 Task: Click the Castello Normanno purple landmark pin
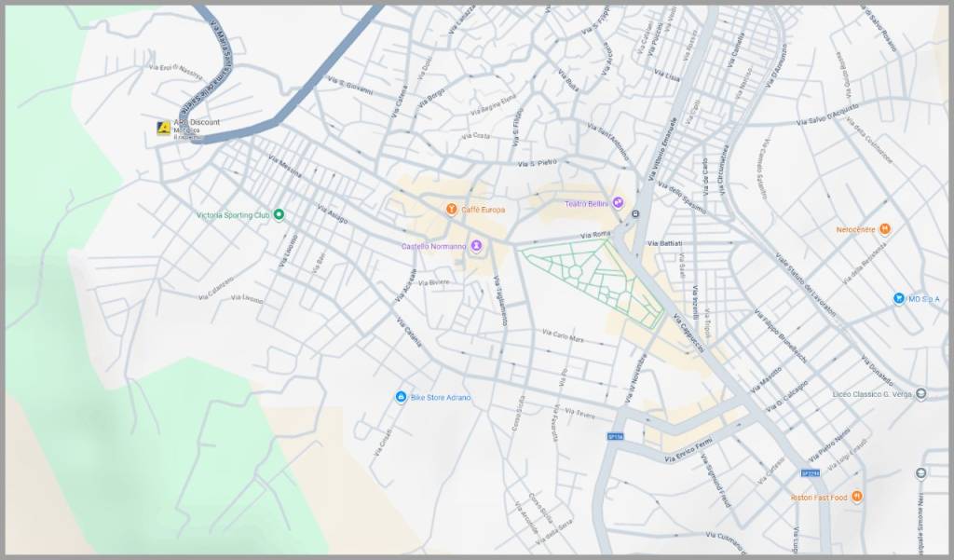(476, 246)
